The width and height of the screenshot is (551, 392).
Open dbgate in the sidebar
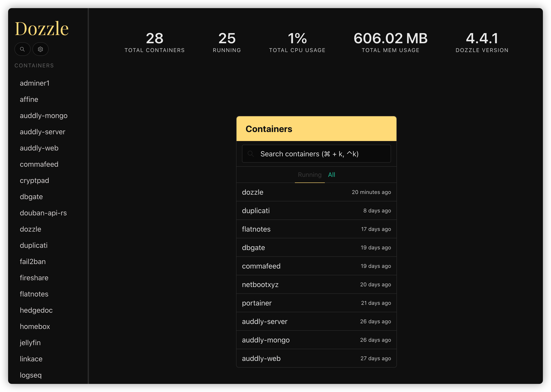(x=31, y=197)
